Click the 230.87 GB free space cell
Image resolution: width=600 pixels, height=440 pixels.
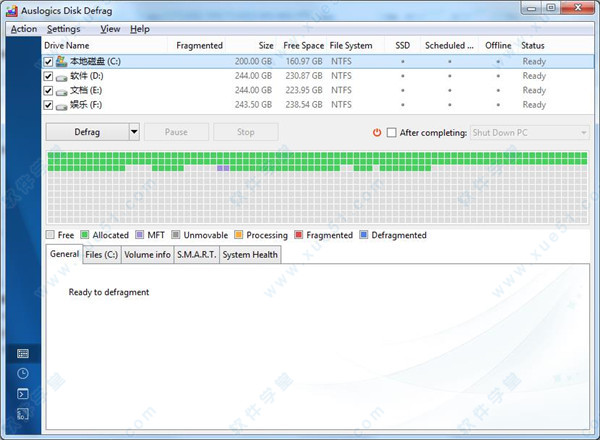(304, 76)
